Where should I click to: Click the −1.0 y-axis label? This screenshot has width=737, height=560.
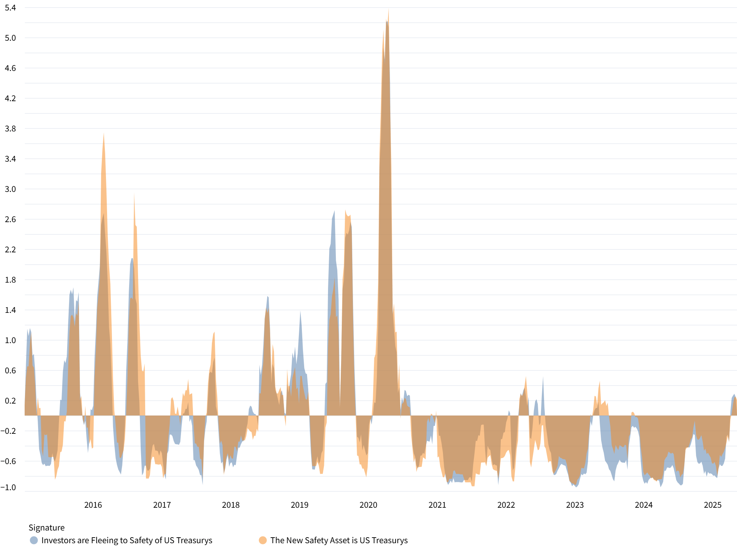click(8, 487)
